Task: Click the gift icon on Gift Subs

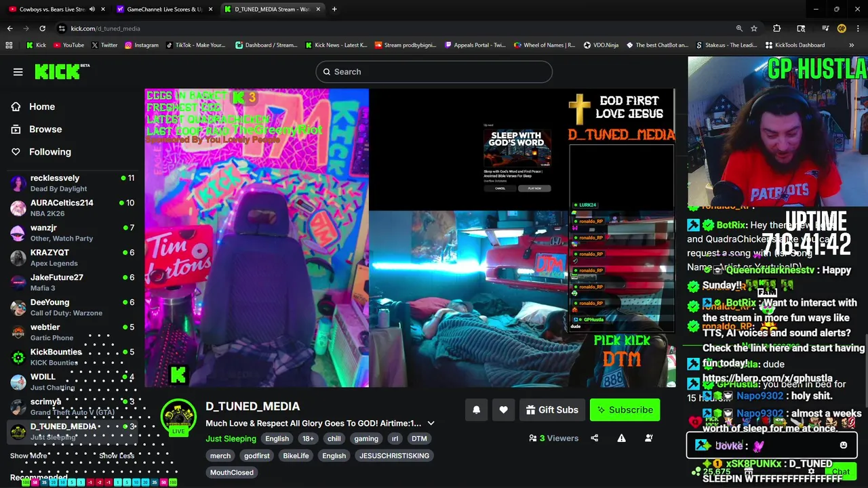Action: pyautogui.click(x=531, y=410)
